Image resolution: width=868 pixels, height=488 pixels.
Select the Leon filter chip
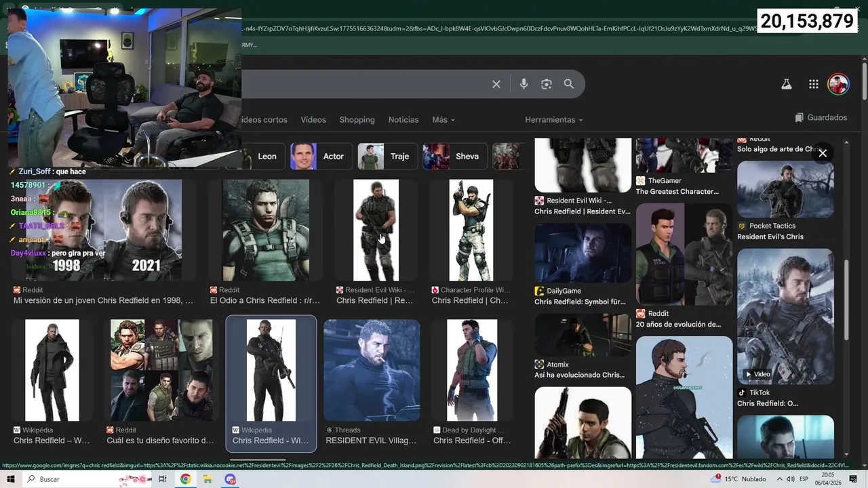pos(263,157)
